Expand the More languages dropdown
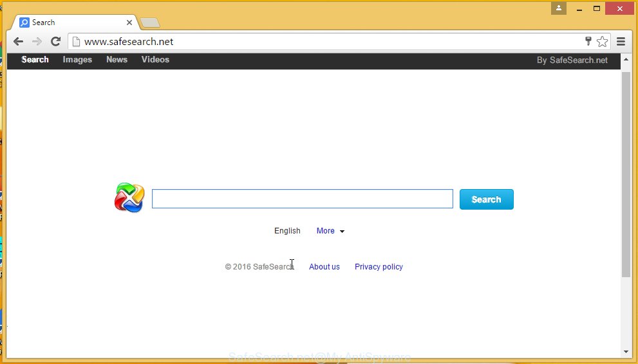The width and height of the screenshot is (638, 364). point(330,231)
